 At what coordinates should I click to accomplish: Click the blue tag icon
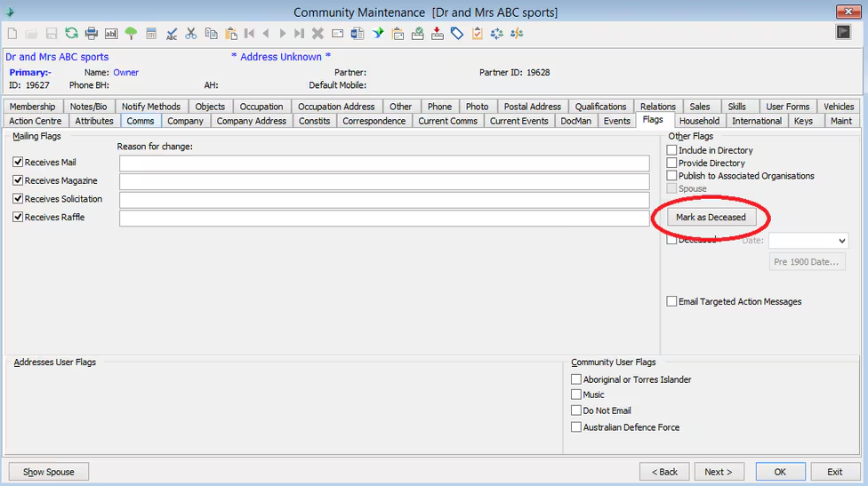457,34
